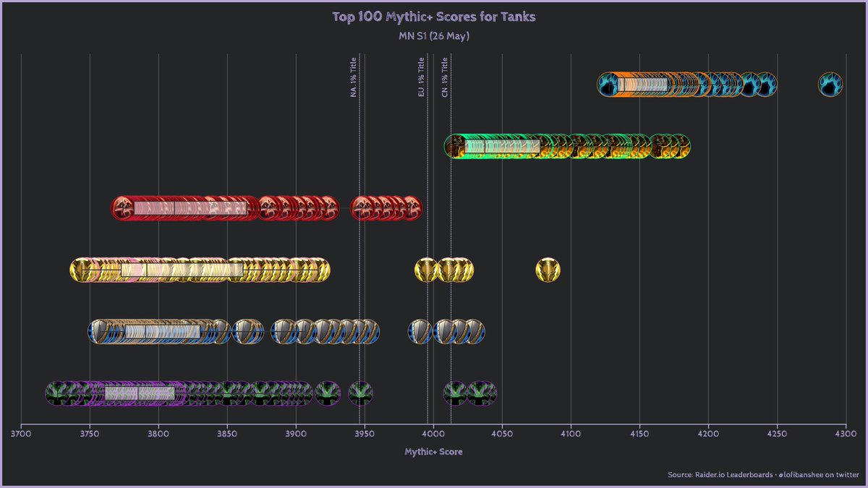Click the 4000 axis tick label
This screenshot has height=488, width=868.
pos(433,433)
